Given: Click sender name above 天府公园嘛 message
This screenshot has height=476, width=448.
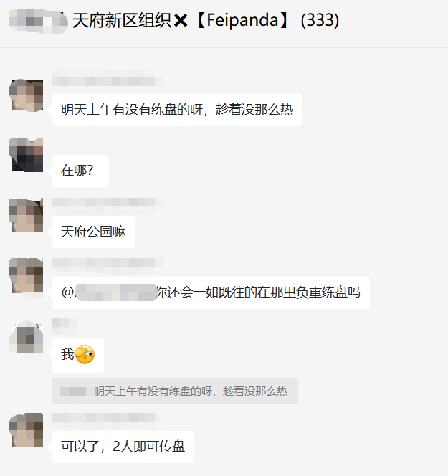Looking at the screenshot, I should 108,202.
